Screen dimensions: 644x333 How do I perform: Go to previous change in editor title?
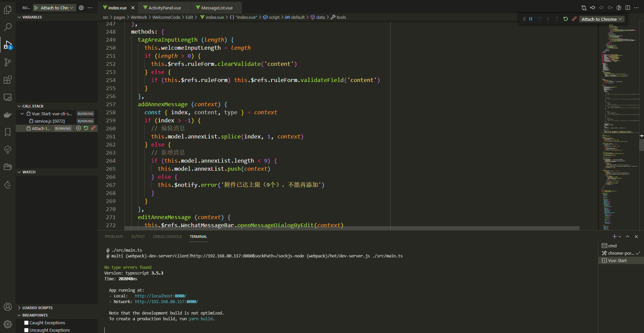click(593, 8)
